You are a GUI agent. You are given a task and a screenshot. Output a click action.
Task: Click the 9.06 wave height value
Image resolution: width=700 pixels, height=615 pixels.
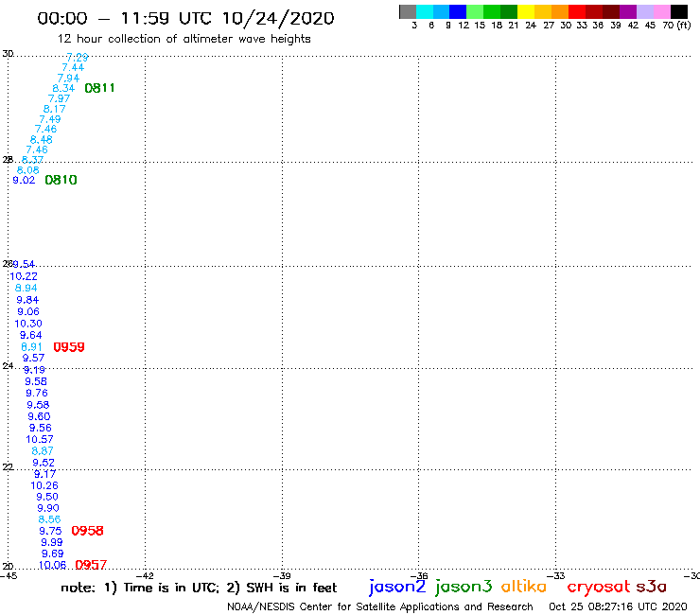click(x=28, y=311)
